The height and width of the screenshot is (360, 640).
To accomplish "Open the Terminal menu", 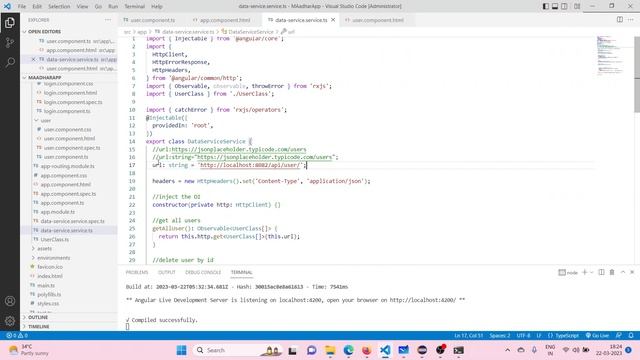I will (134, 7).
